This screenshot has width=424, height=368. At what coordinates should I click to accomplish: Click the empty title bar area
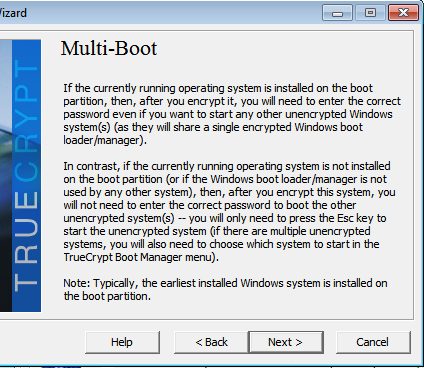tap(173, 13)
